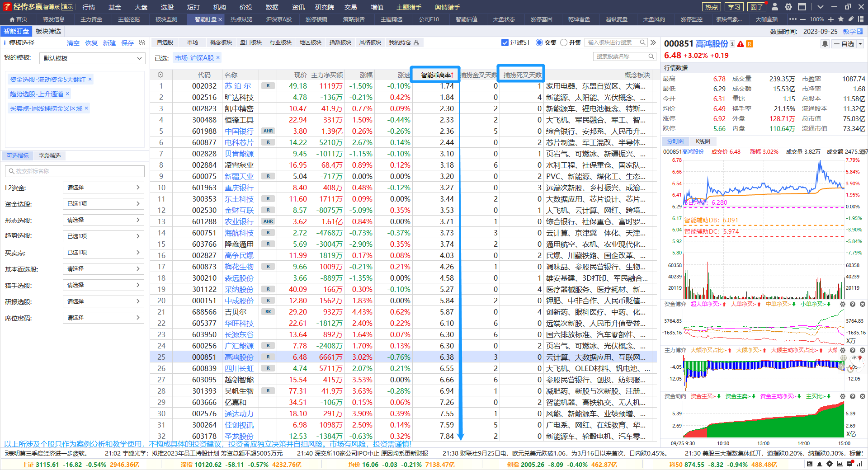
Task: Select the 交集 radio button
Action: (539, 42)
